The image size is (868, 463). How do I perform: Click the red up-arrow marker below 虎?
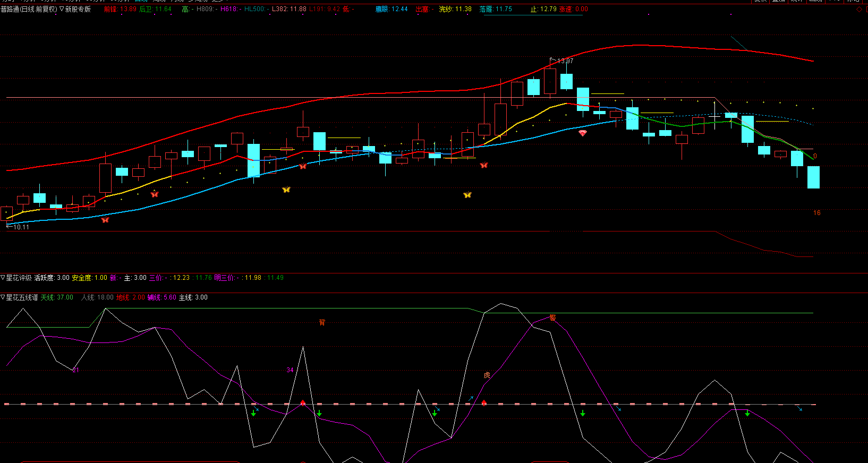tap(484, 403)
